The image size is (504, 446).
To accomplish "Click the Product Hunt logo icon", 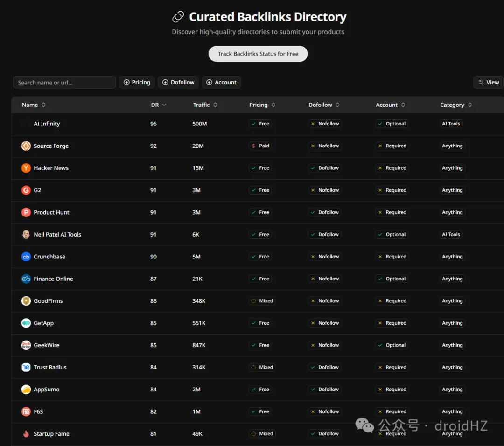I will pos(26,212).
